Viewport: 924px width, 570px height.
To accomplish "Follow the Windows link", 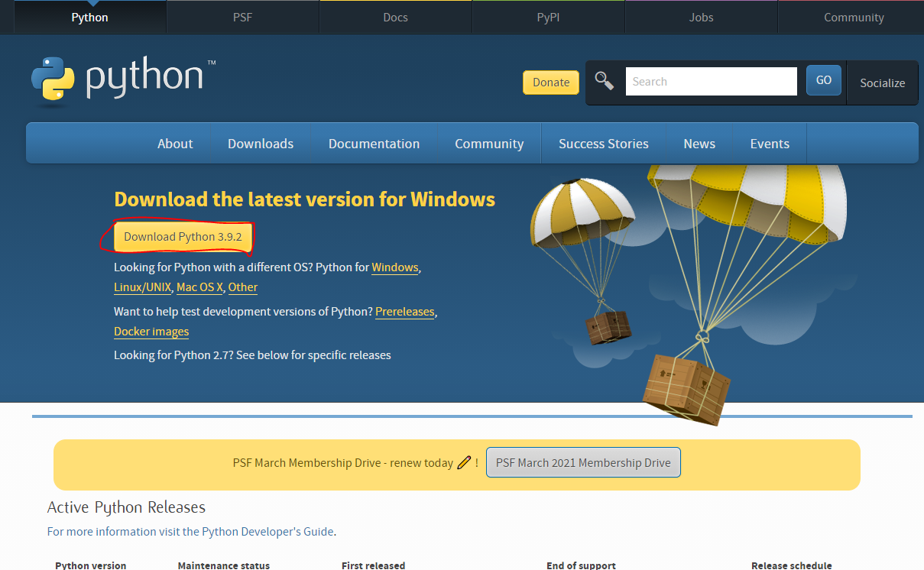I will tap(395, 267).
